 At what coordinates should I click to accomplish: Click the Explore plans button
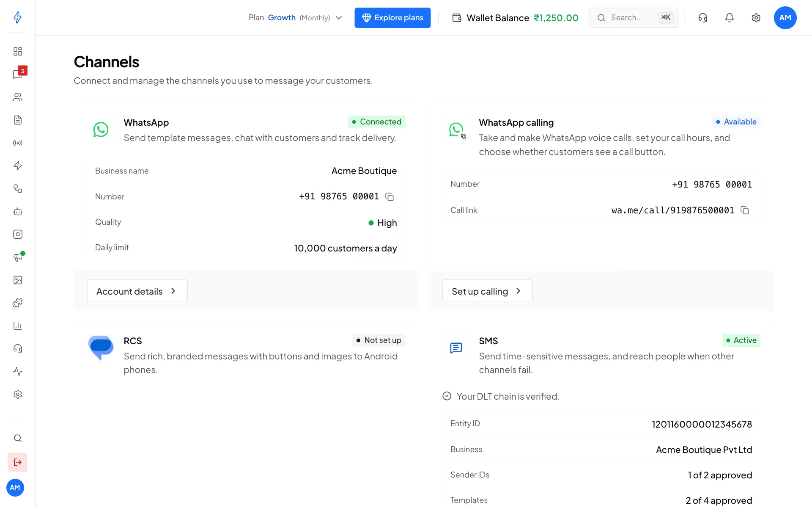click(x=392, y=18)
